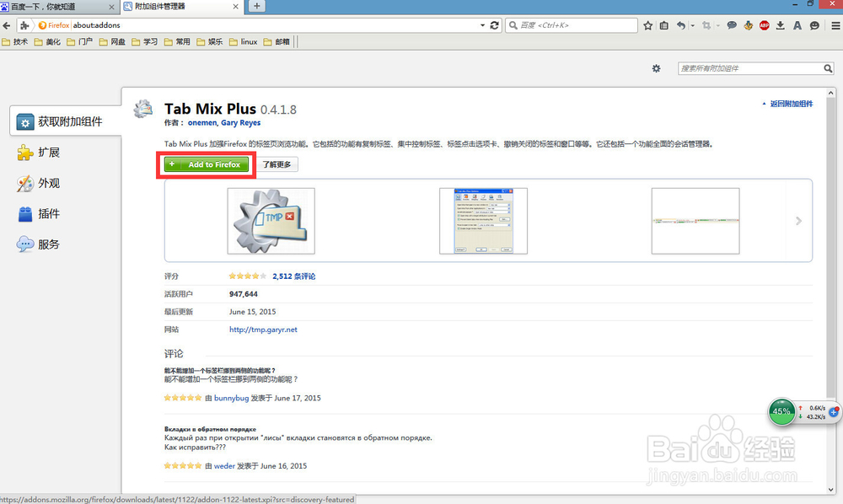Image resolution: width=843 pixels, height=504 pixels.
Task: Open the downloads arrow icon
Action: [x=780, y=25]
